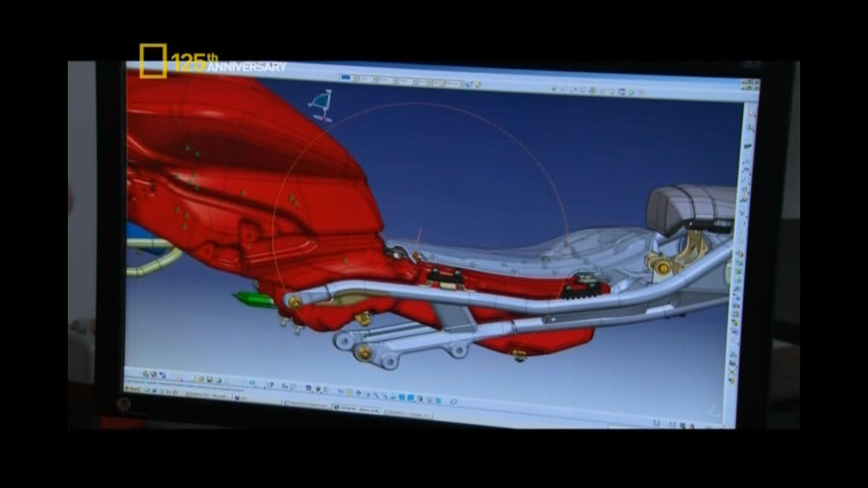Screen dimensions: 868x488
Task: Click the Undo arrow icon
Action: [x=252, y=383]
